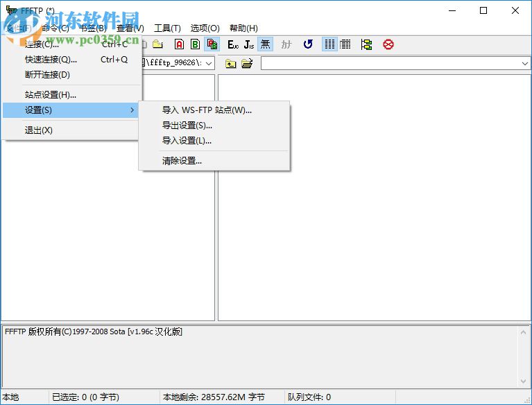Choose Quick connect (快速连接) entry
Screen dimensions: 532x405
71,60
